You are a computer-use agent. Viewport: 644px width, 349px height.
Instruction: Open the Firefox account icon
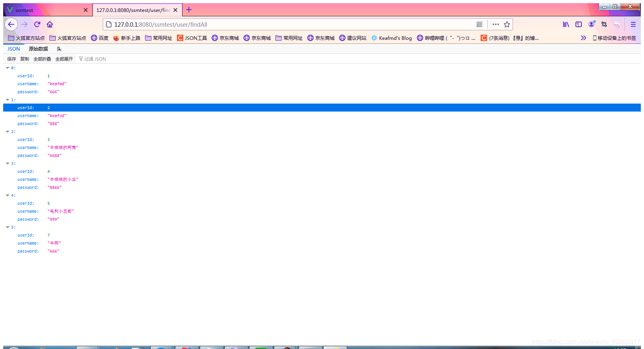(x=591, y=24)
